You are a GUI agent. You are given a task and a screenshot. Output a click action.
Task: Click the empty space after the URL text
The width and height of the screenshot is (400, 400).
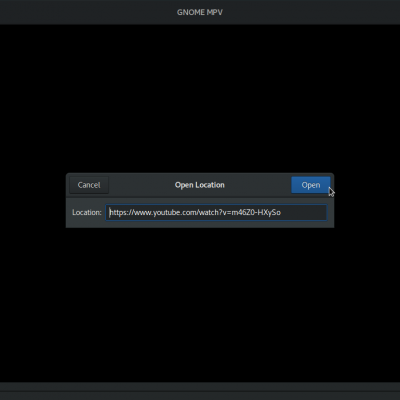click(x=303, y=212)
